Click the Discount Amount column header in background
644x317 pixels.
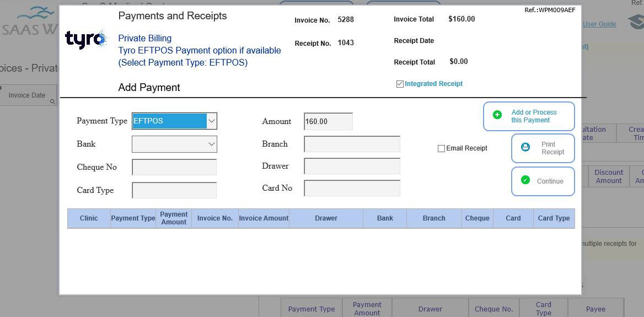609,176
